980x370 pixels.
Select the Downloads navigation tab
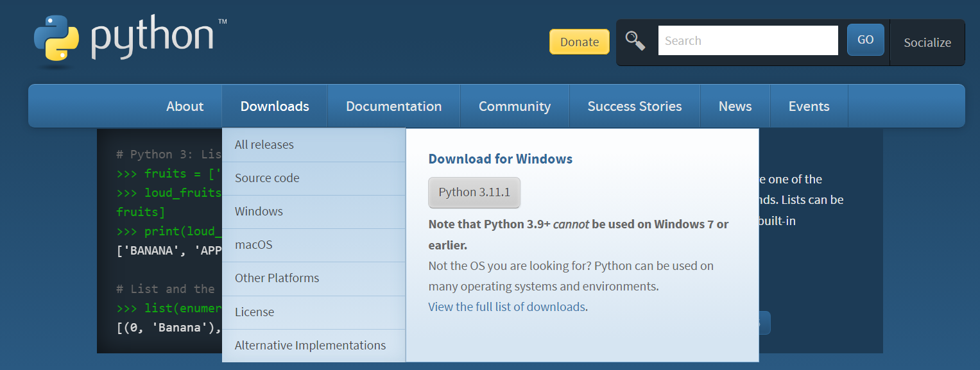275,106
